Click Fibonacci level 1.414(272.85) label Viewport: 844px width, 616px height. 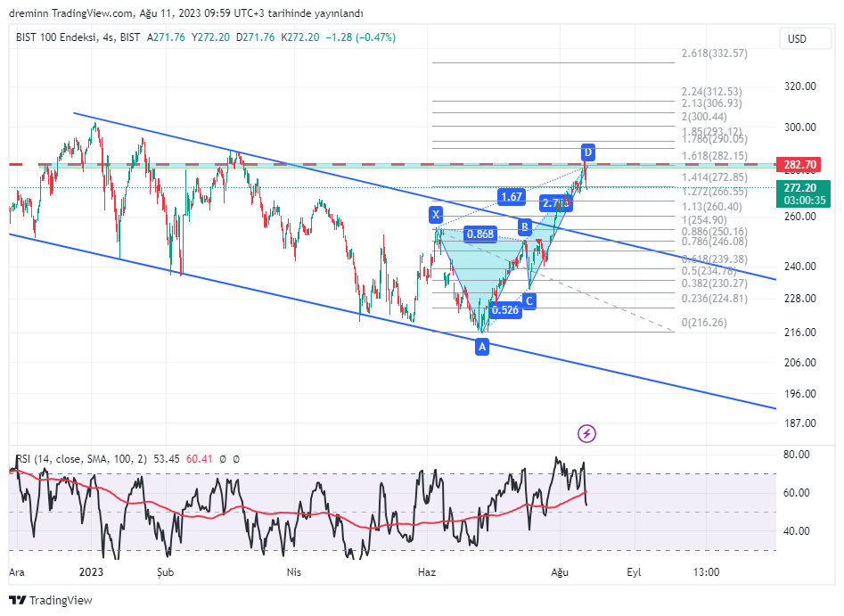[714, 177]
